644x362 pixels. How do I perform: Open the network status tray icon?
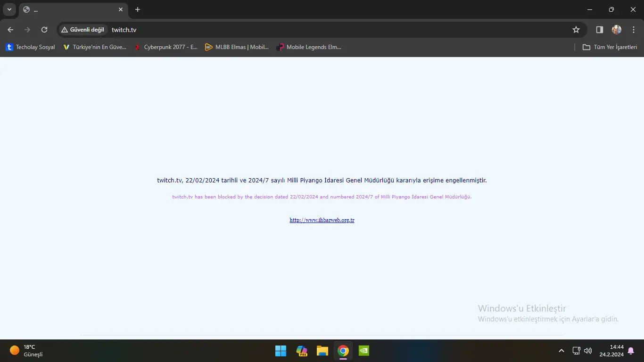pyautogui.click(x=576, y=351)
